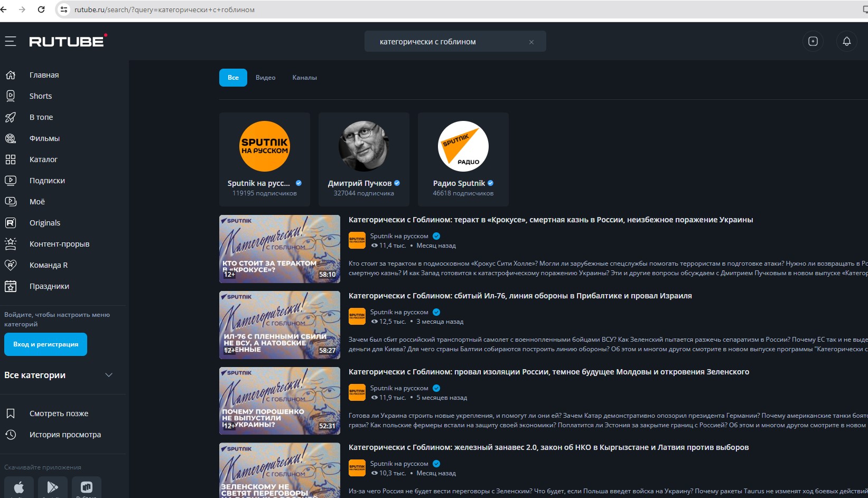
Task: Click channel avatar under железный занавес video
Action: pyautogui.click(x=357, y=468)
